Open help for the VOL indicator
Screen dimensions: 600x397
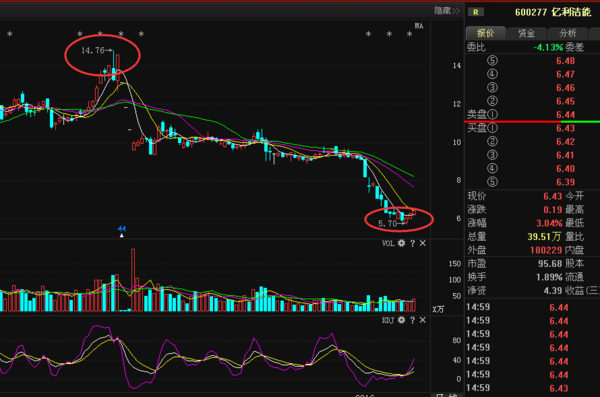click(412, 243)
